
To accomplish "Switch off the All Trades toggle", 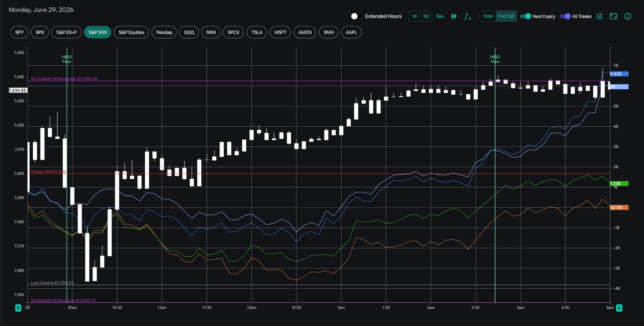I will point(565,16).
